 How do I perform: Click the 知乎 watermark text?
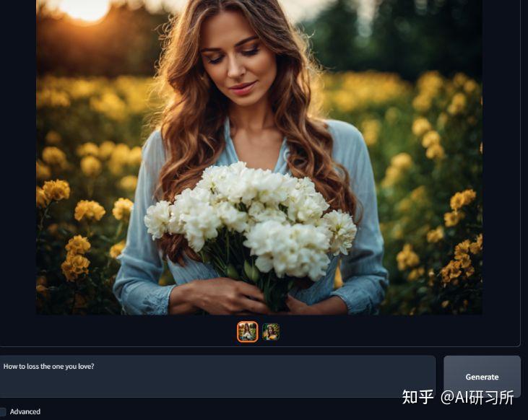click(x=417, y=397)
